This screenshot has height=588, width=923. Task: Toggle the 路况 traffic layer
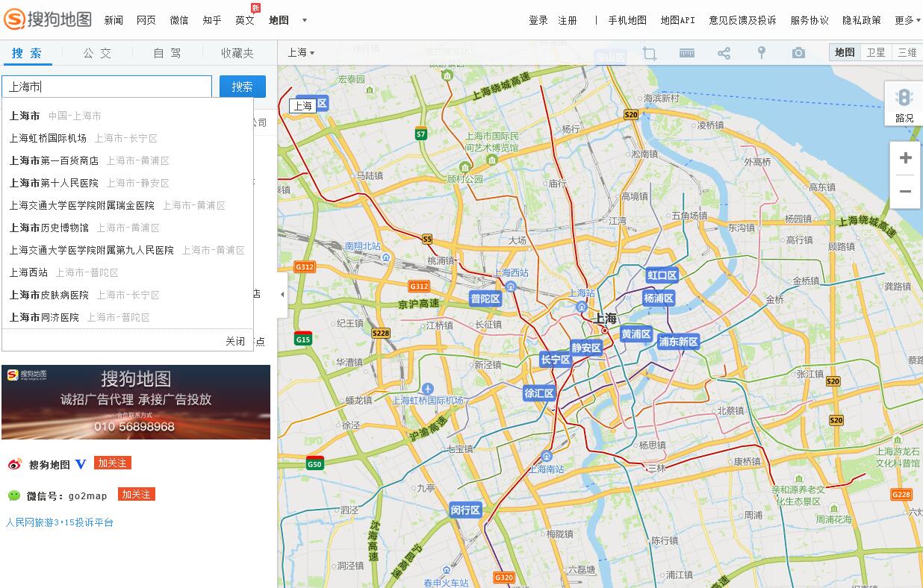[904, 104]
